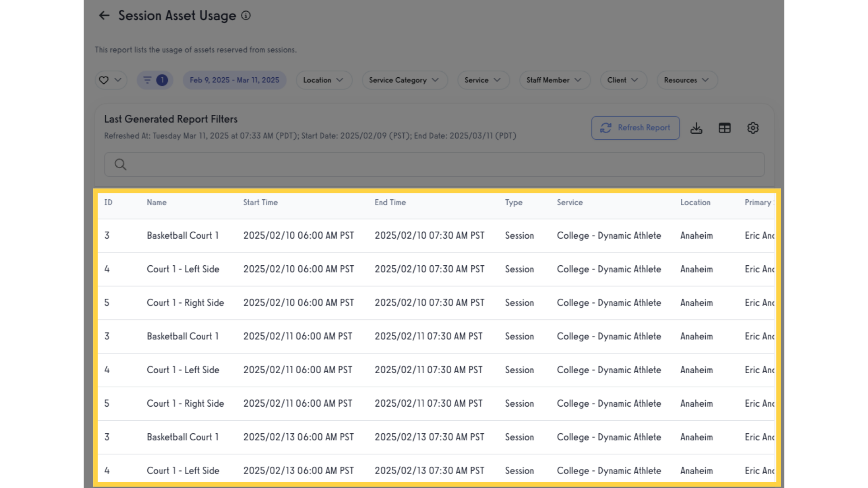Open the report settings gear icon
Viewport: 868px width, 488px height.
pyautogui.click(x=753, y=128)
